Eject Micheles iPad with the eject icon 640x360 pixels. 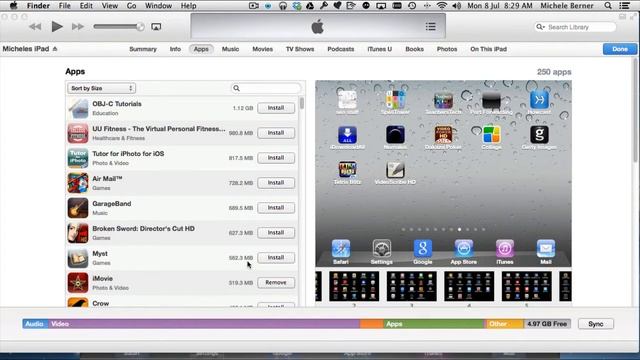[x=55, y=49]
